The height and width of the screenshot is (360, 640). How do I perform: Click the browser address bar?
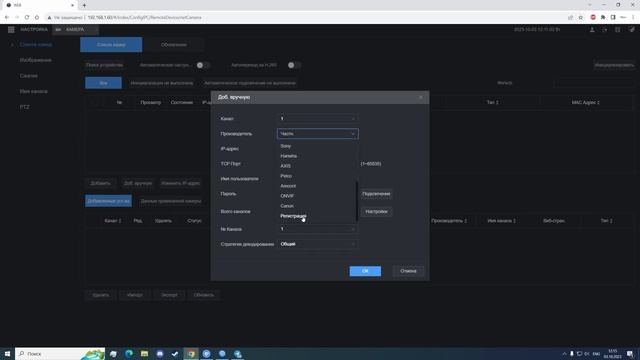(306, 17)
